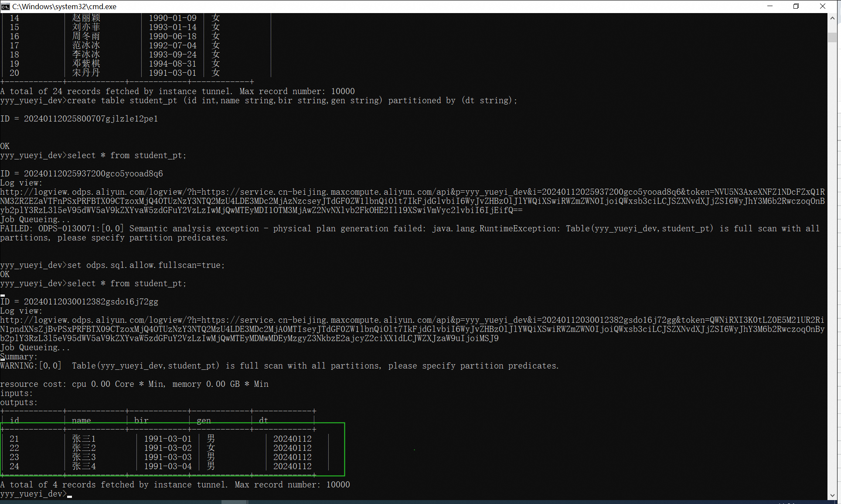The image size is (841, 504).
Task: Click the C:\Windows\system32\cmd.exe title text
Action: (x=65, y=7)
